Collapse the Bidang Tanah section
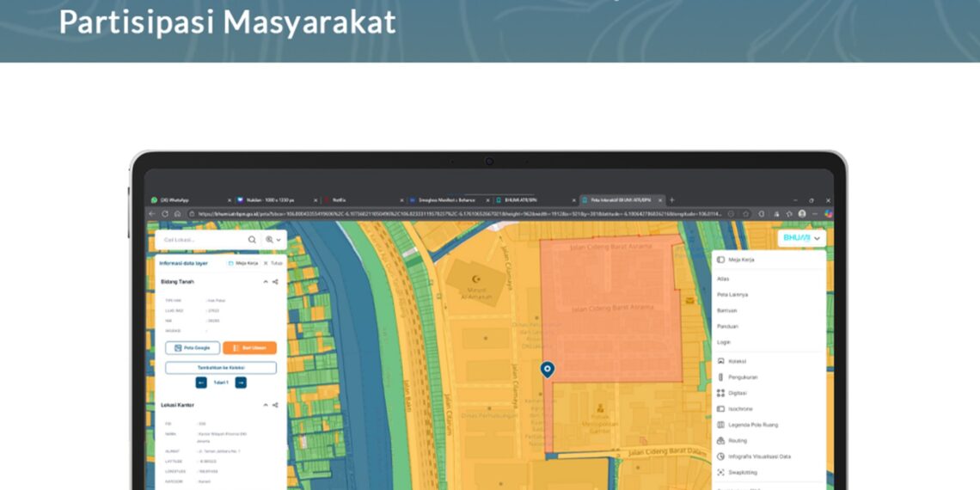 266,282
